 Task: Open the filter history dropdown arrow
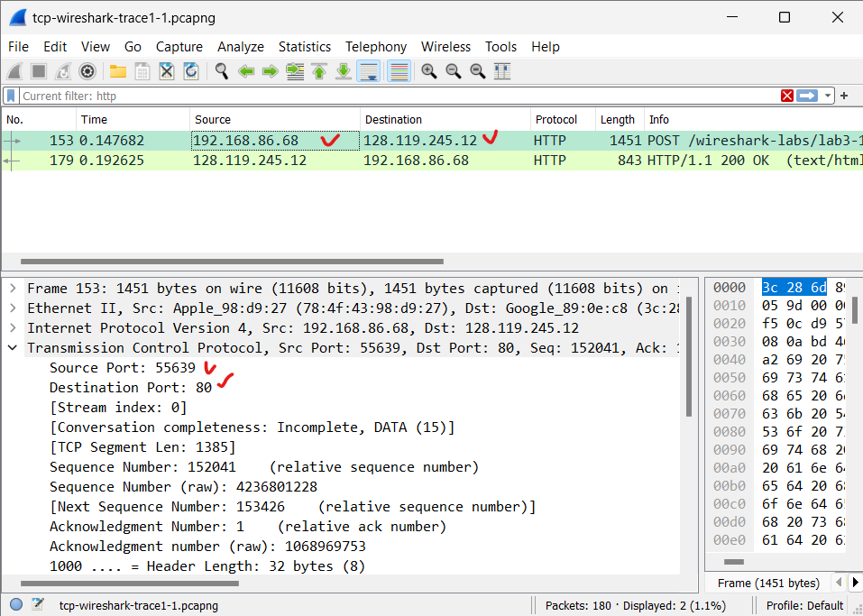click(827, 96)
